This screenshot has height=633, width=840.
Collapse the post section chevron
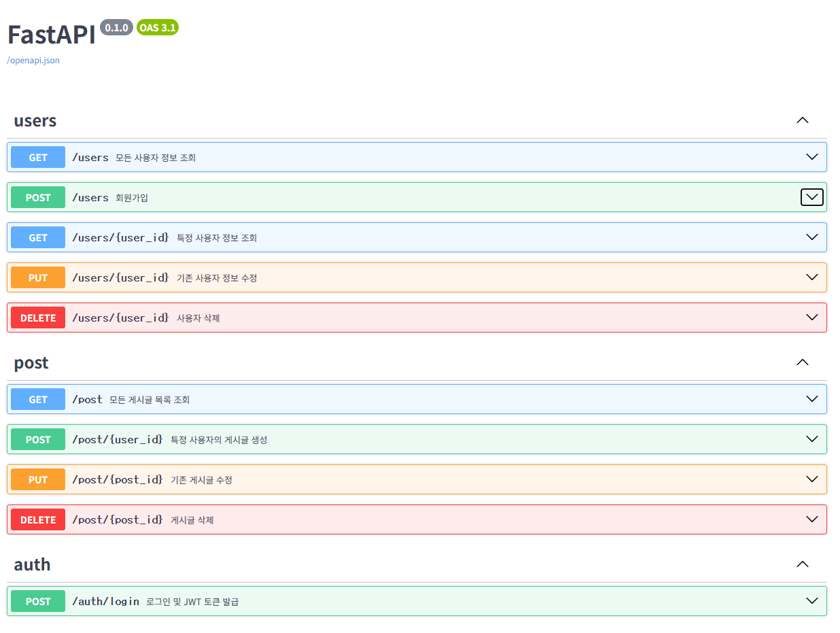(x=803, y=362)
